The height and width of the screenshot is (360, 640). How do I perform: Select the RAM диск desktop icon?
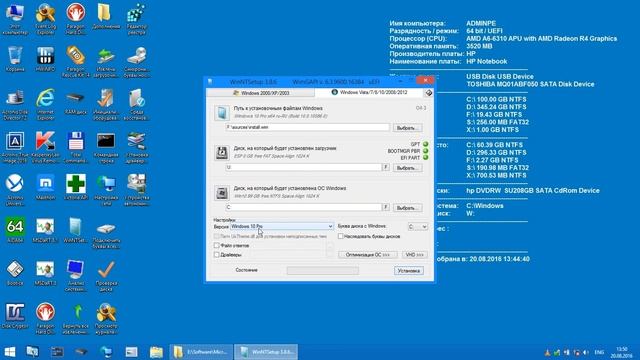[76, 102]
